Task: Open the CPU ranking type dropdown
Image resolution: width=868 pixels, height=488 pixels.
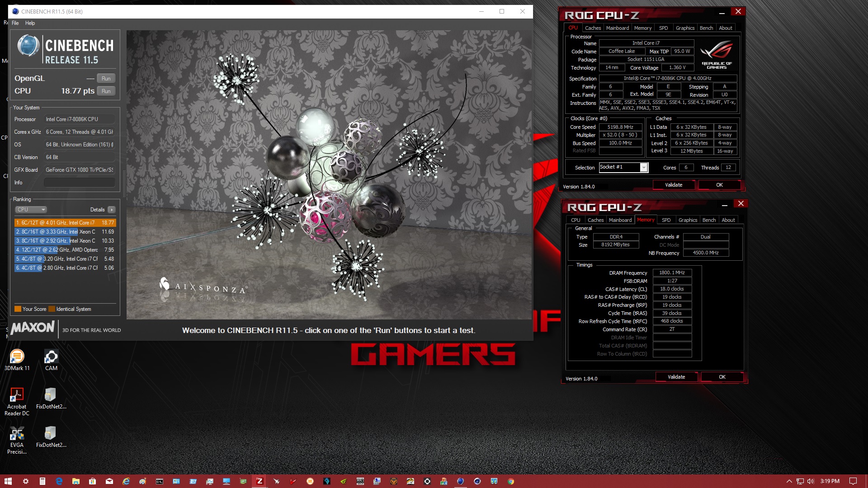Action: click(31, 210)
